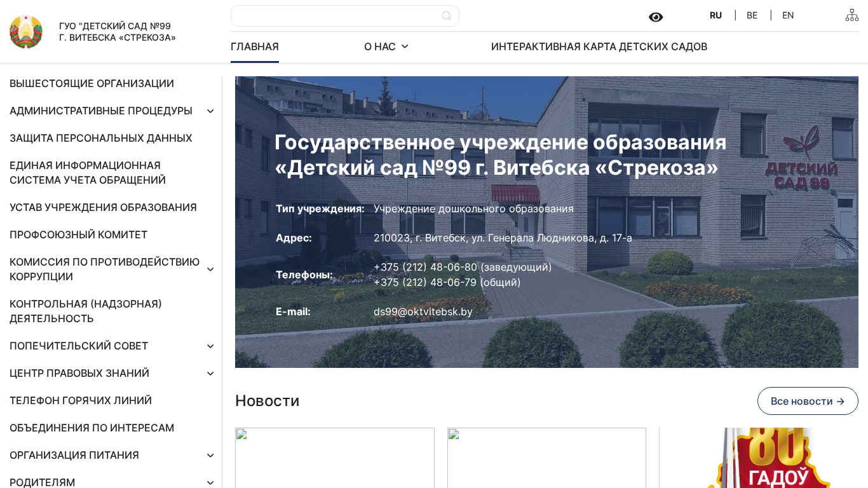The height and width of the screenshot is (488, 868).
Task: Click the Телефоны label
Action: pyautogui.click(x=304, y=274)
